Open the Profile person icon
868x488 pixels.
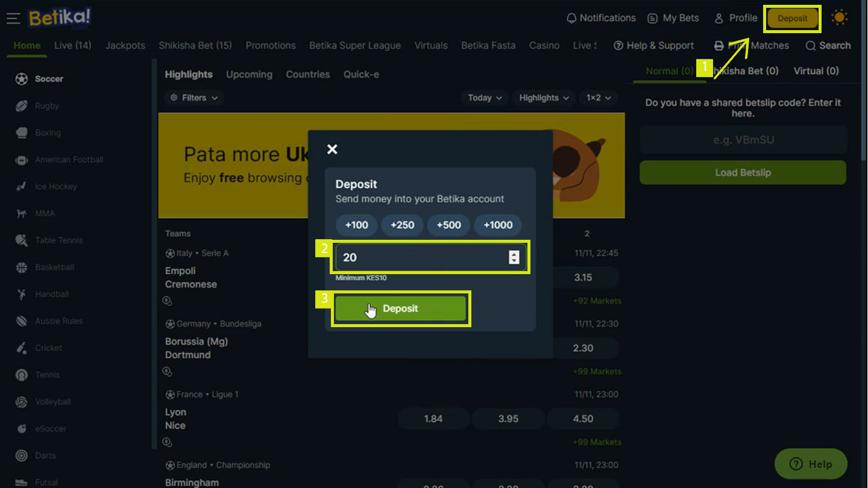click(719, 19)
